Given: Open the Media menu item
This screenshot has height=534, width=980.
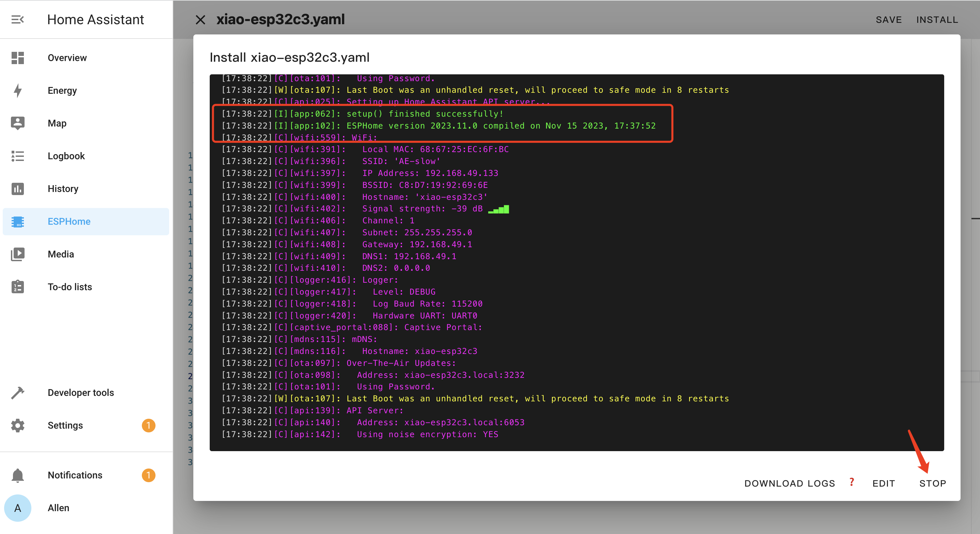Looking at the screenshot, I should click(x=86, y=254).
